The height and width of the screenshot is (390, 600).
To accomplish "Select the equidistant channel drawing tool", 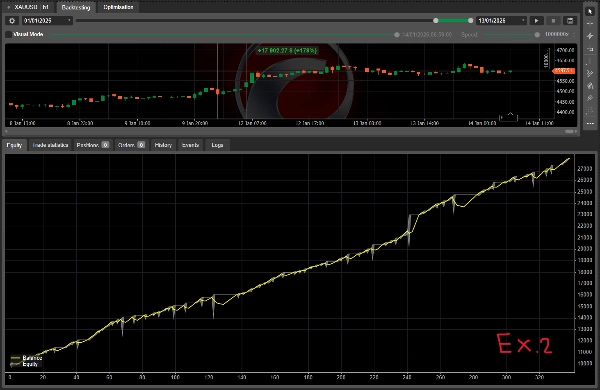I will coord(590,98).
